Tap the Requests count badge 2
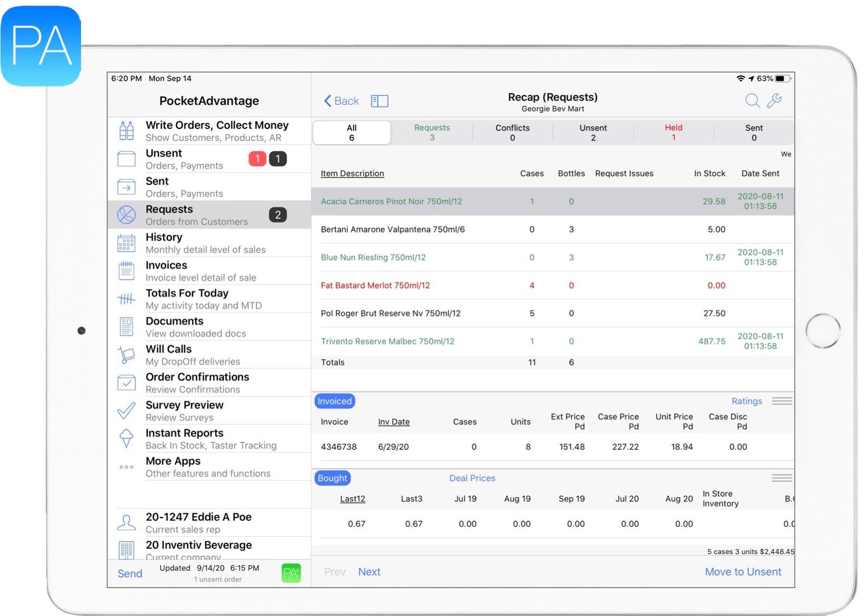The height and width of the screenshot is (616, 866). (x=278, y=215)
